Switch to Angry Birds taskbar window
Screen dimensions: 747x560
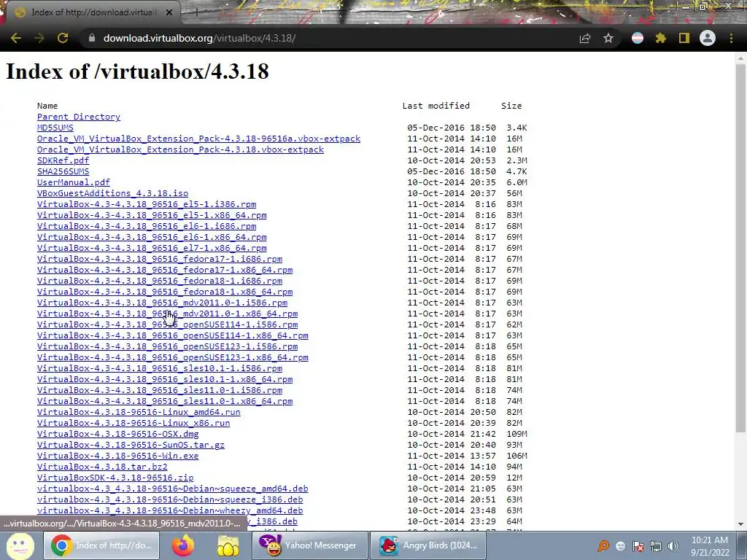pyautogui.click(x=427, y=545)
